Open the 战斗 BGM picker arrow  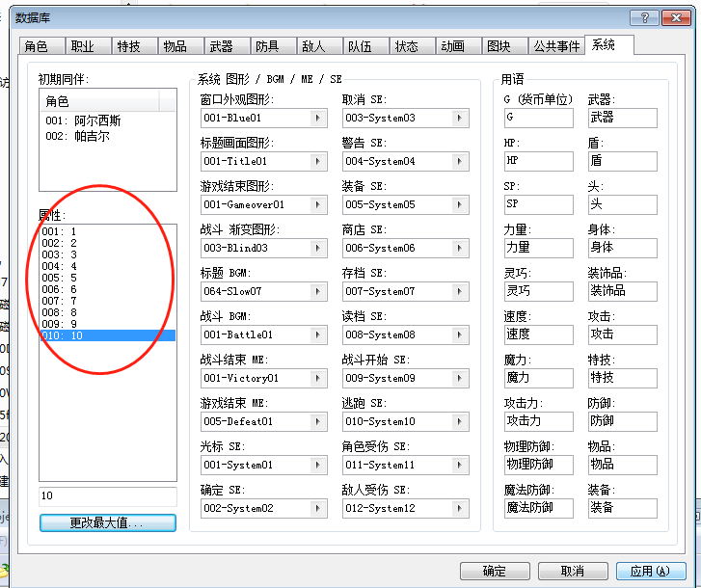tap(318, 334)
